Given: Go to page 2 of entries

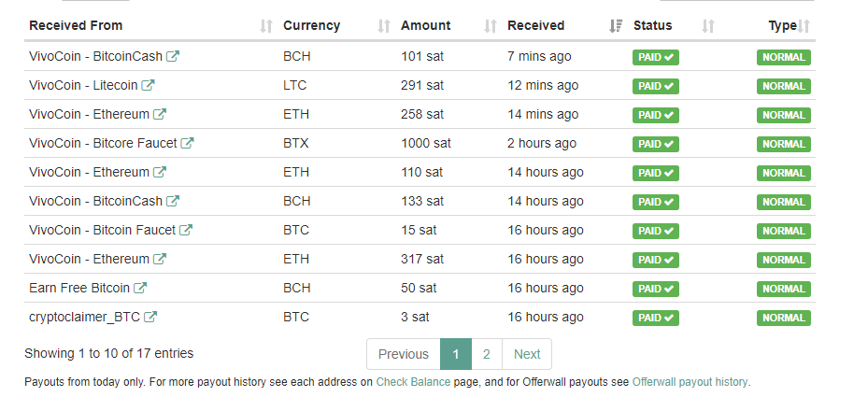Looking at the screenshot, I should click(487, 354).
